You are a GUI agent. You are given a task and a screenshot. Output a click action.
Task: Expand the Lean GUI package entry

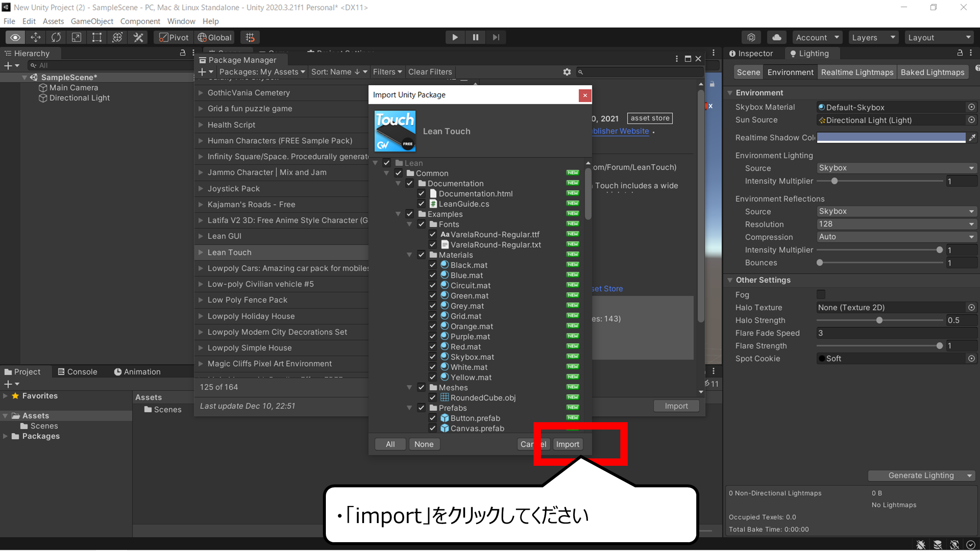(x=201, y=236)
